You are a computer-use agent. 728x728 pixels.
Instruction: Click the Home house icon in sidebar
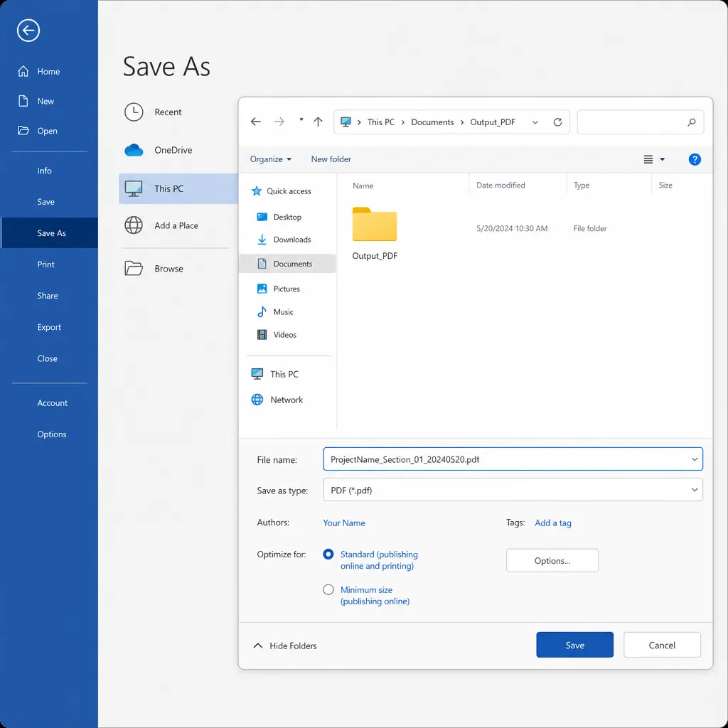point(23,72)
